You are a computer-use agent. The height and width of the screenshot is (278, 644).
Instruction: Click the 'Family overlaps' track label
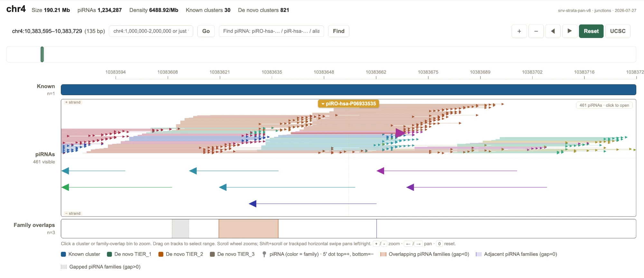coord(34,225)
